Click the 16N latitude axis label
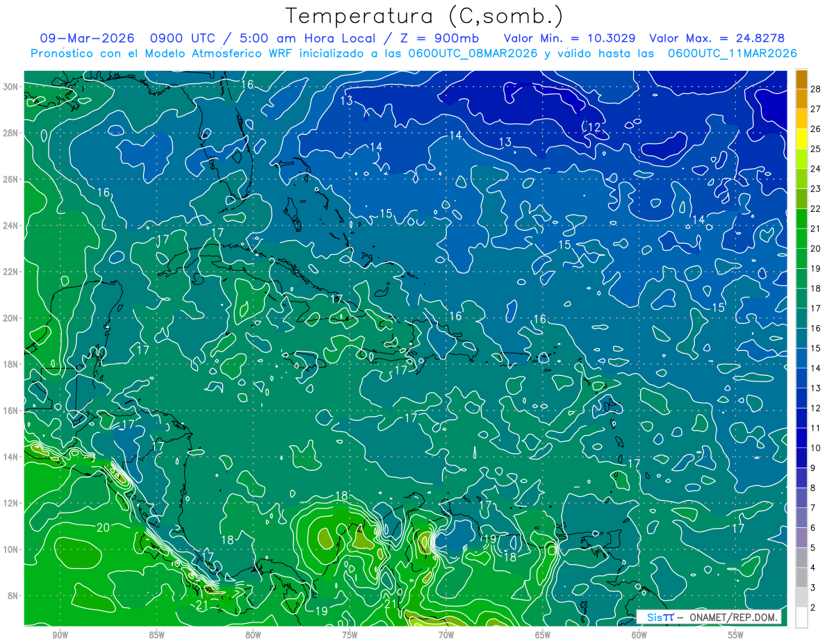The width and height of the screenshot is (834, 644). (12, 411)
